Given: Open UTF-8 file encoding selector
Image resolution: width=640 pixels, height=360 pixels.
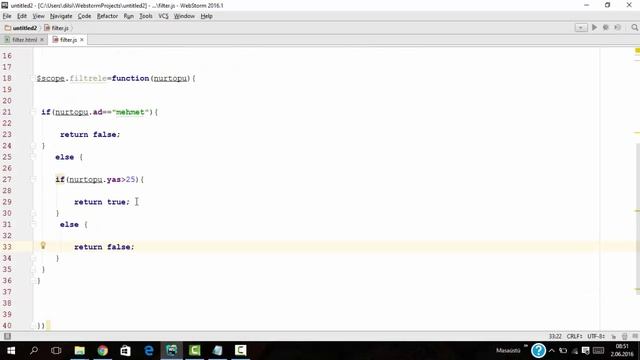Looking at the screenshot, I should (596, 336).
